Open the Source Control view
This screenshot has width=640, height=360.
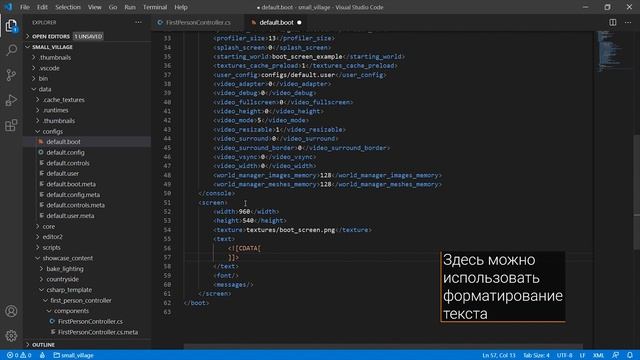click(x=11, y=75)
